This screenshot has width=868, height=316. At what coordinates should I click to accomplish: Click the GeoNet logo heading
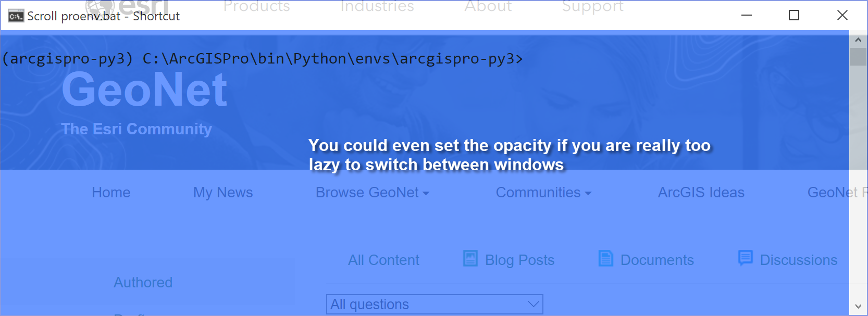(x=144, y=90)
